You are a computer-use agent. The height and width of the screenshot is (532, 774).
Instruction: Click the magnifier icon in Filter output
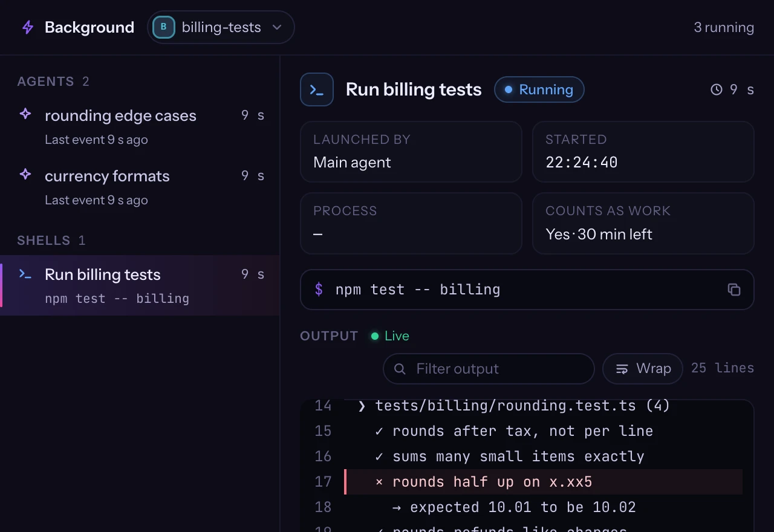pos(400,369)
